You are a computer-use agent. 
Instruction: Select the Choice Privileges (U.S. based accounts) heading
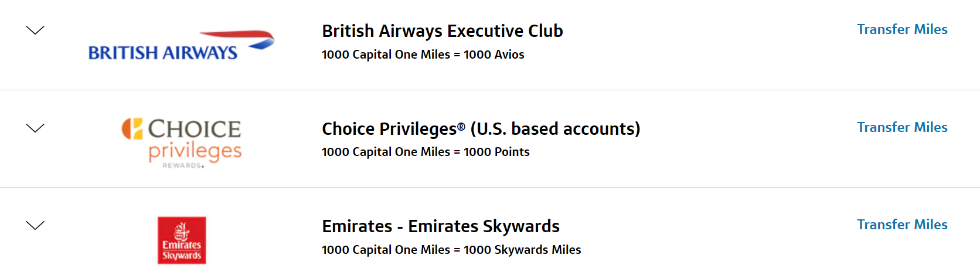(481, 129)
